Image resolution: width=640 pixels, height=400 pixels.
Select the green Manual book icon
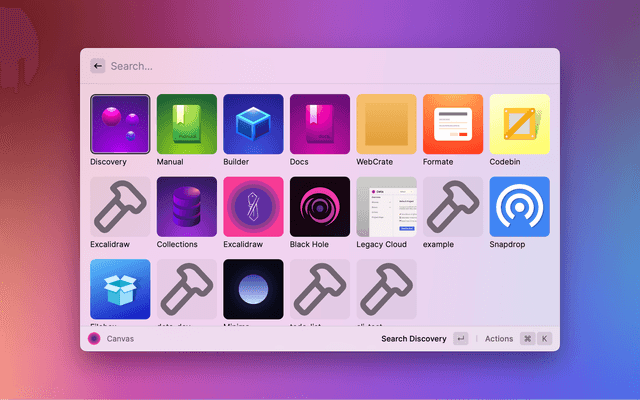pyautogui.click(x=187, y=124)
